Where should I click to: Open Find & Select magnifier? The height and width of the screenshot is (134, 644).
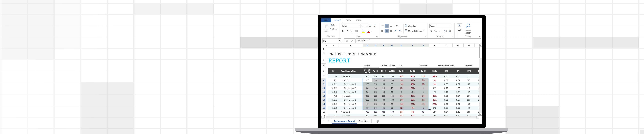coord(468,26)
